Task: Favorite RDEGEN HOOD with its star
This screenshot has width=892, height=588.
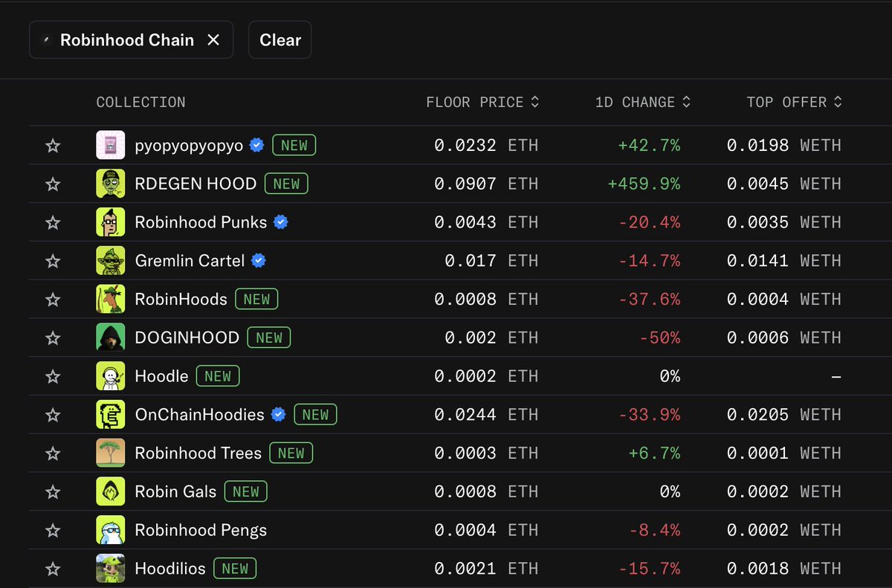Action: (53, 184)
